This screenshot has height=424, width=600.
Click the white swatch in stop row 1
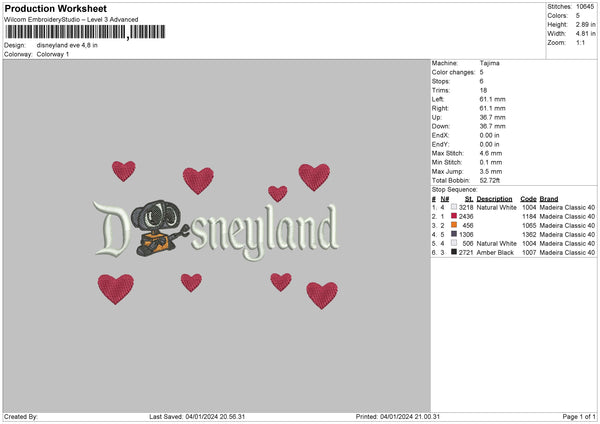454,207
